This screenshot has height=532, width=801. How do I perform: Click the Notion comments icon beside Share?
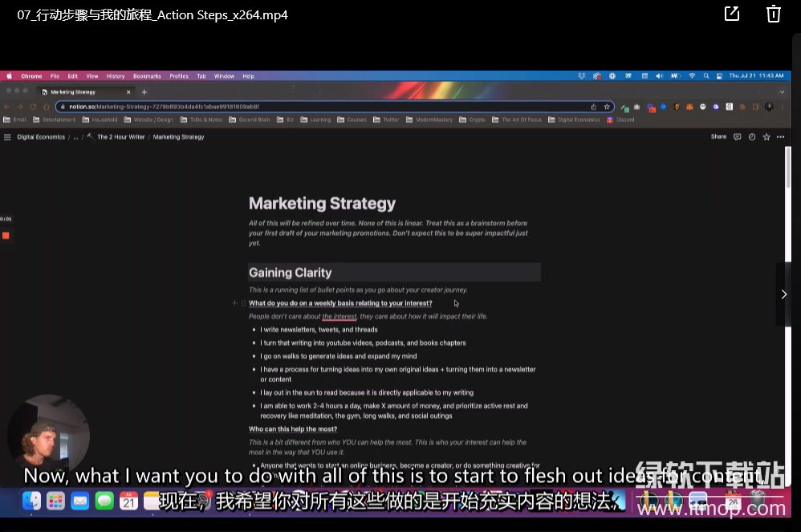pos(737,137)
